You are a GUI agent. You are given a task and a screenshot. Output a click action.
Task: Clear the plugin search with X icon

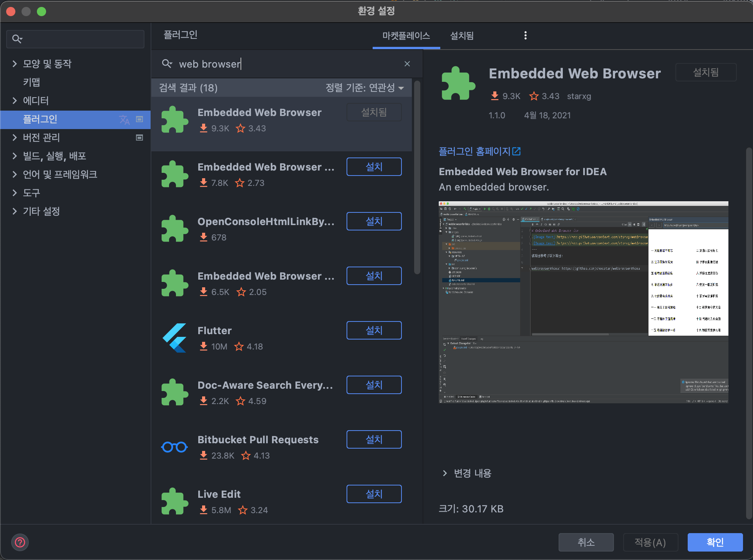pos(407,64)
